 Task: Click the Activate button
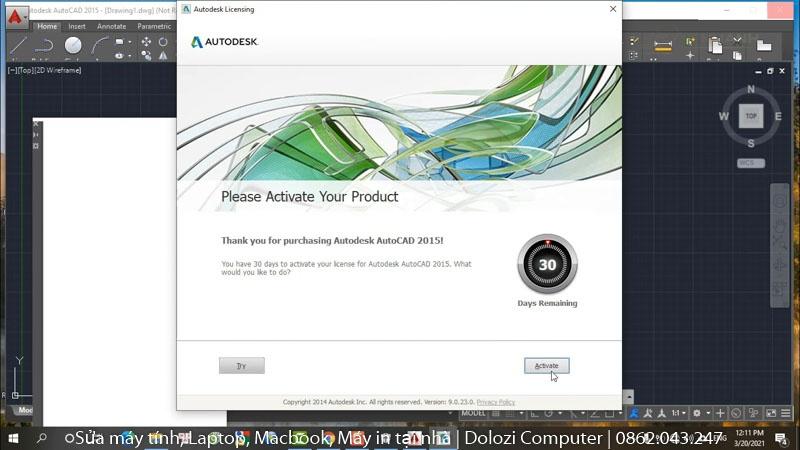point(546,366)
